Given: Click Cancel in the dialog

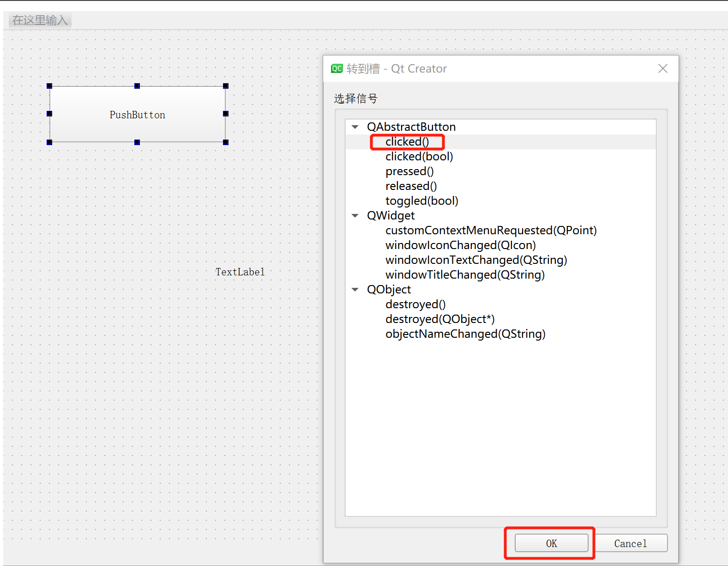Looking at the screenshot, I should (631, 543).
